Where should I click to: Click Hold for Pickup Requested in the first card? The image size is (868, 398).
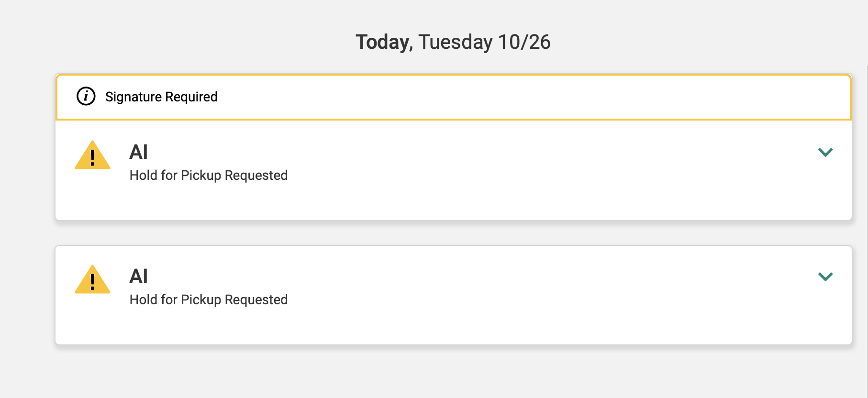(208, 176)
